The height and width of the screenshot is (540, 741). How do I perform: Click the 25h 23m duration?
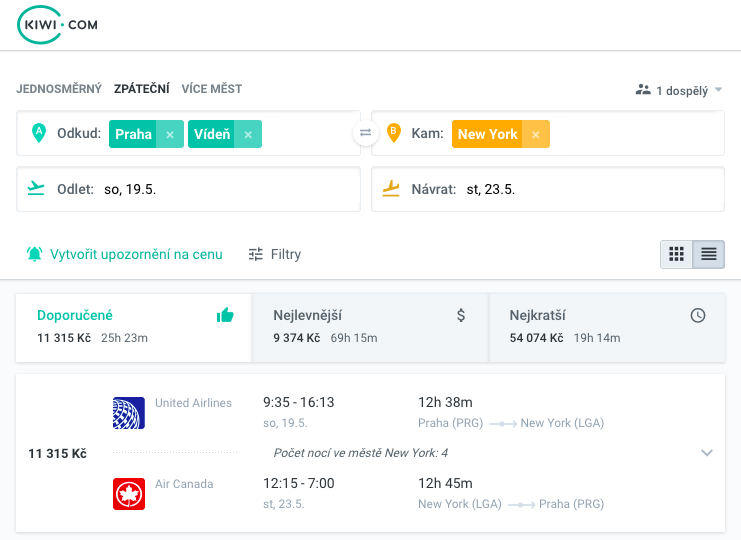click(124, 338)
